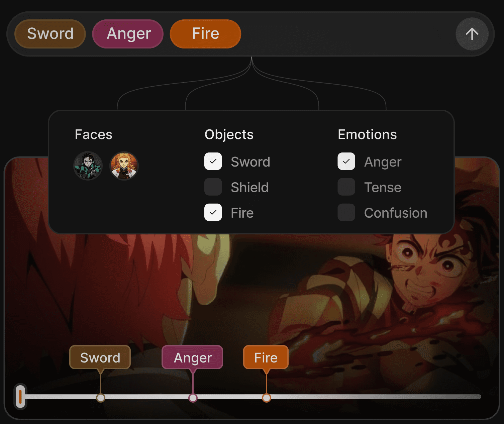Enable the Tense emotion checkbox
The width and height of the screenshot is (504, 424).
346,187
